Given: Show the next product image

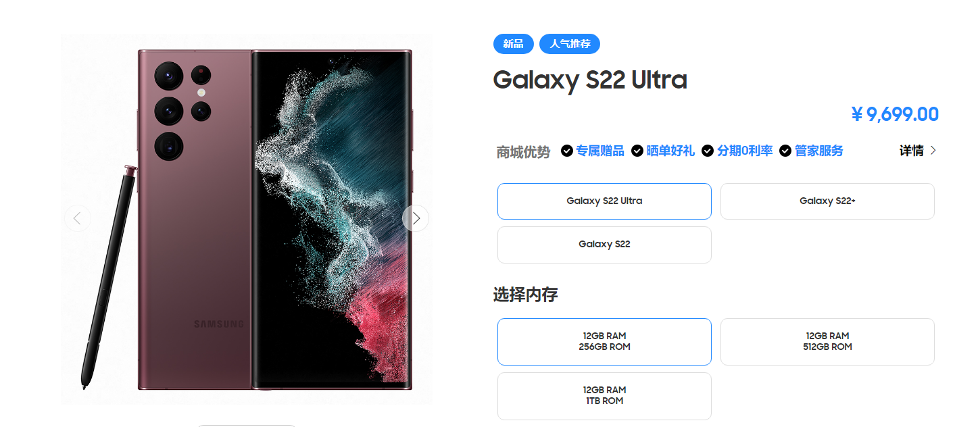Looking at the screenshot, I should coord(416,218).
